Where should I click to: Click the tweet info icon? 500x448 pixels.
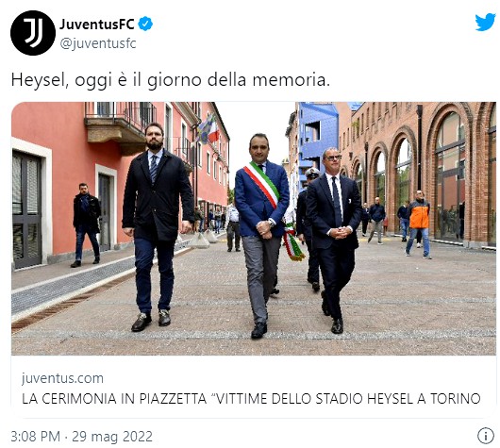pyautogui.click(x=485, y=436)
